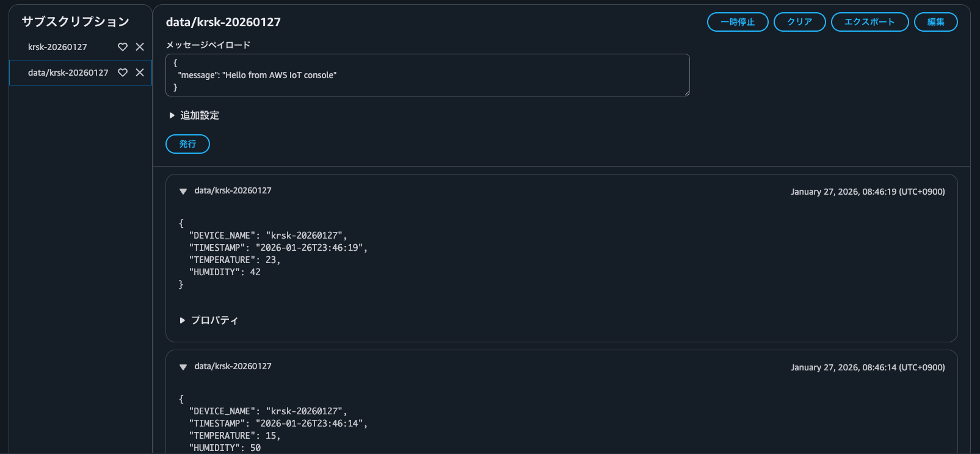Remove the data/krsk-20260127 subscription with X
980x454 pixels.
coord(140,73)
